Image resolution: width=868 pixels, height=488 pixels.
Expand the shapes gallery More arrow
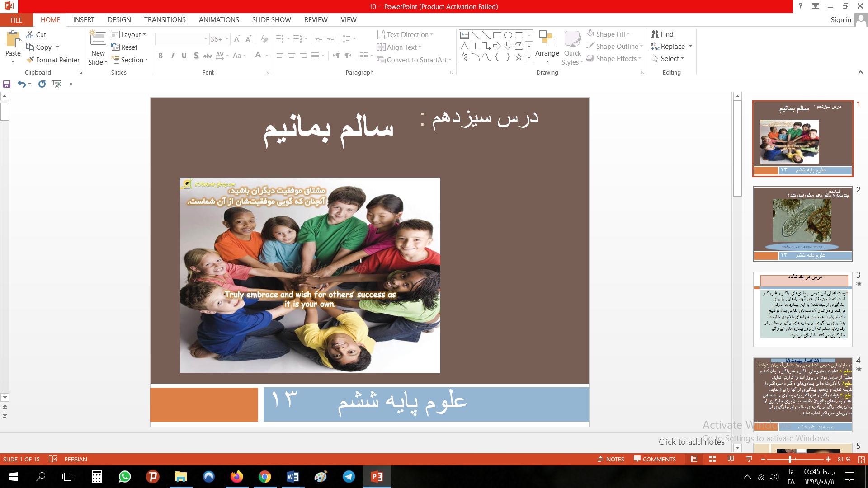coord(529,57)
